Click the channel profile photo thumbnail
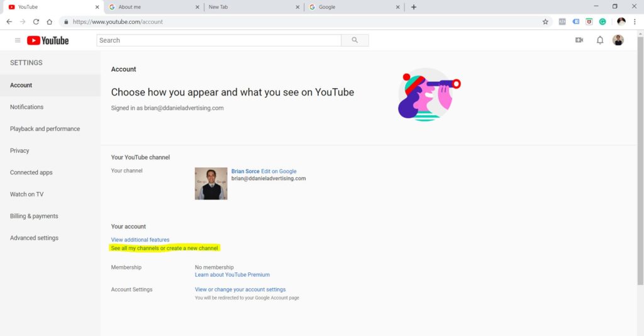644x336 pixels. pyautogui.click(x=211, y=184)
